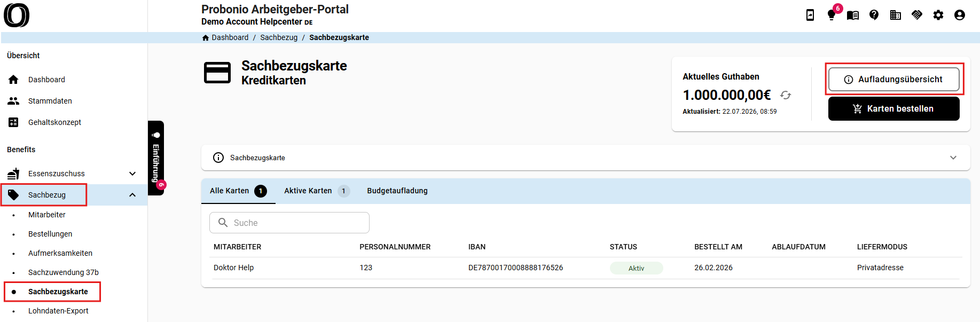The height and width of the screenshot is (322, 980).
Task: Click the Stammdaten people icon
Action: 13,101
